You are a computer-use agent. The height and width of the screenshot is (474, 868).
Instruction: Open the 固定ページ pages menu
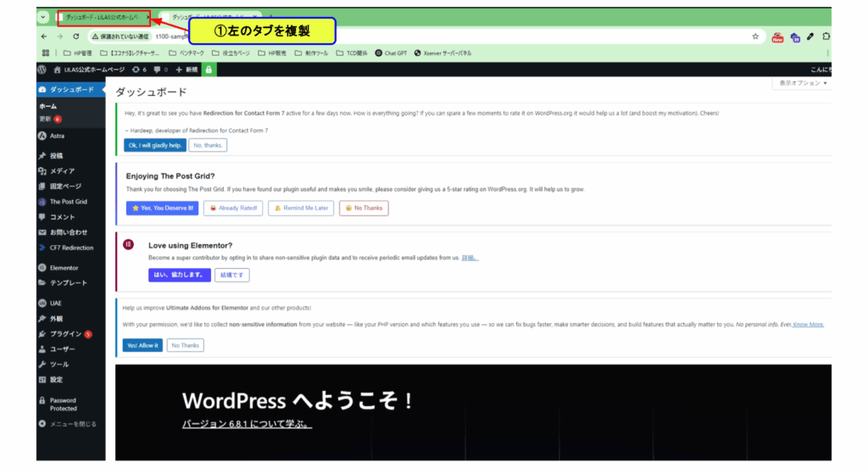tap(71, 187)
